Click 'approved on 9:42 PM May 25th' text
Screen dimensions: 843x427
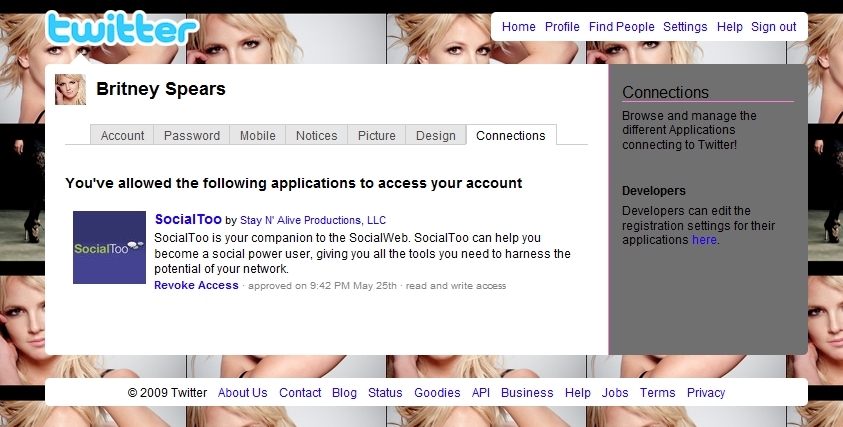point(322,286)
